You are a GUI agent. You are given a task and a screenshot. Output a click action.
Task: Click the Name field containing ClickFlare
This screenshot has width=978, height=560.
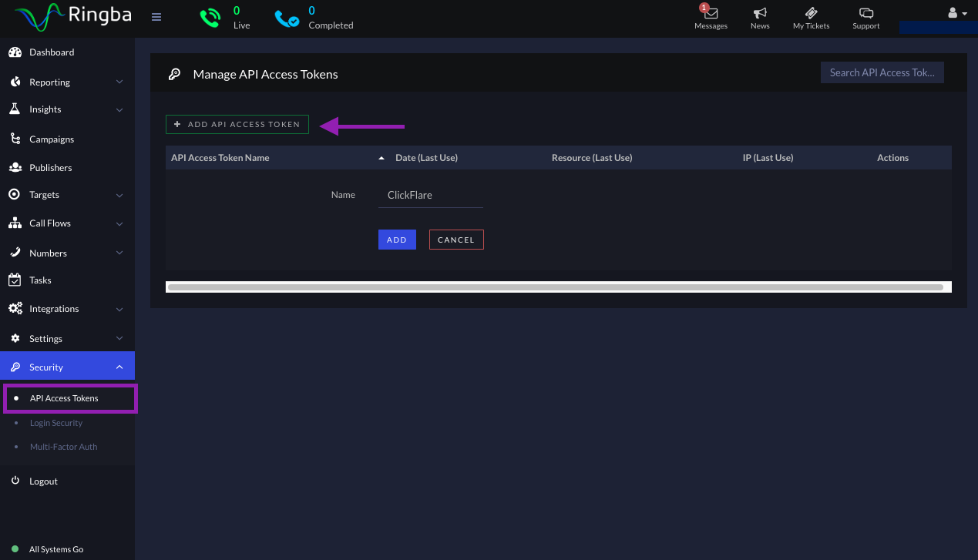tap(431, 196)
